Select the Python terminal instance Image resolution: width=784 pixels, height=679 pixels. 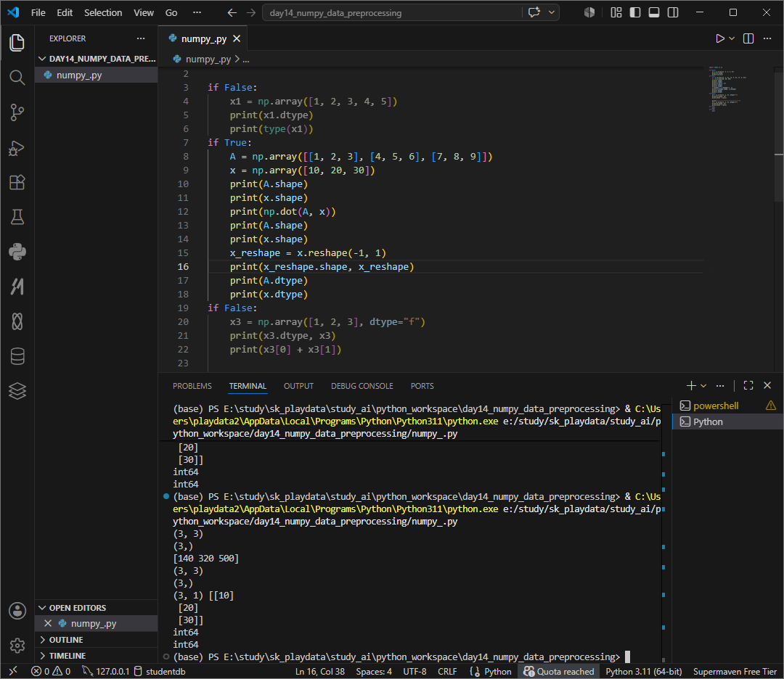pyautogui.click(x=727, y=421)
